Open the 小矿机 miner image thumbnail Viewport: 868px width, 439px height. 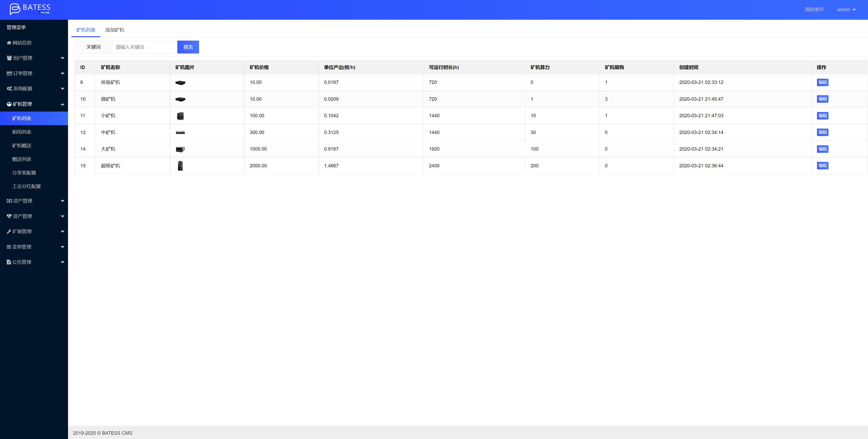(x=180, y=116)
